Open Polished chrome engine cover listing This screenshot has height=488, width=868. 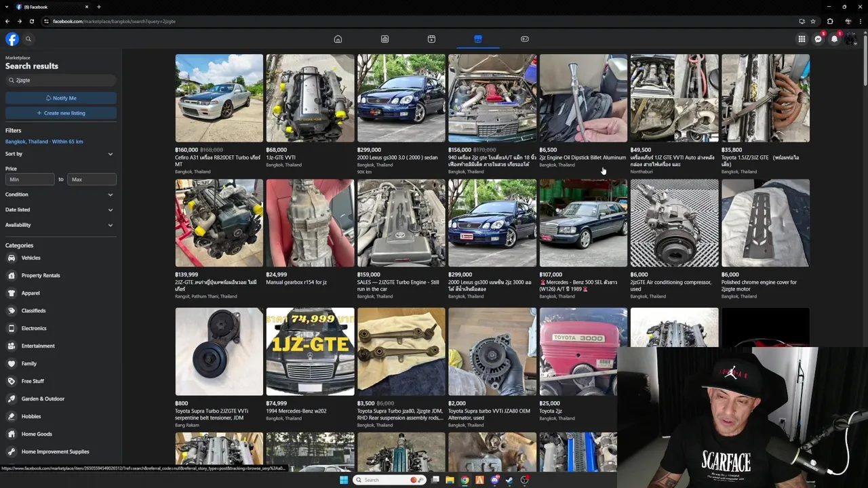point(766,239)
